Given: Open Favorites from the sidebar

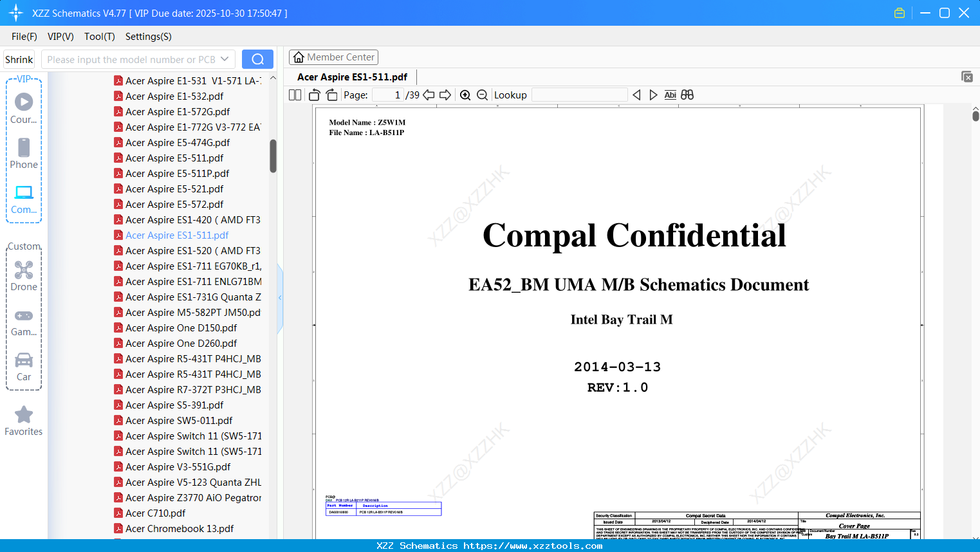Looking at the screenshot, I should (x=24, y=421).
